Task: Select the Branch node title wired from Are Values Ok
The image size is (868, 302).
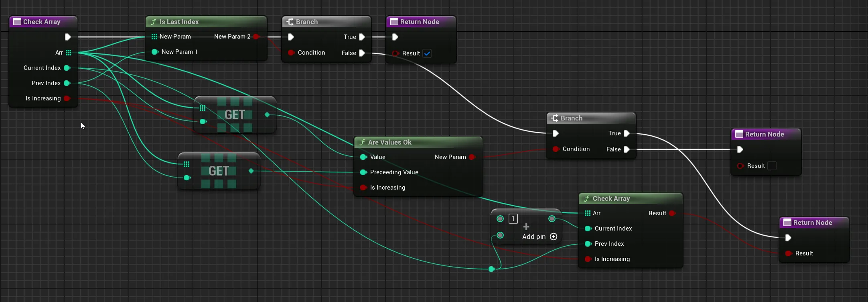Action: tap(572, 118)
